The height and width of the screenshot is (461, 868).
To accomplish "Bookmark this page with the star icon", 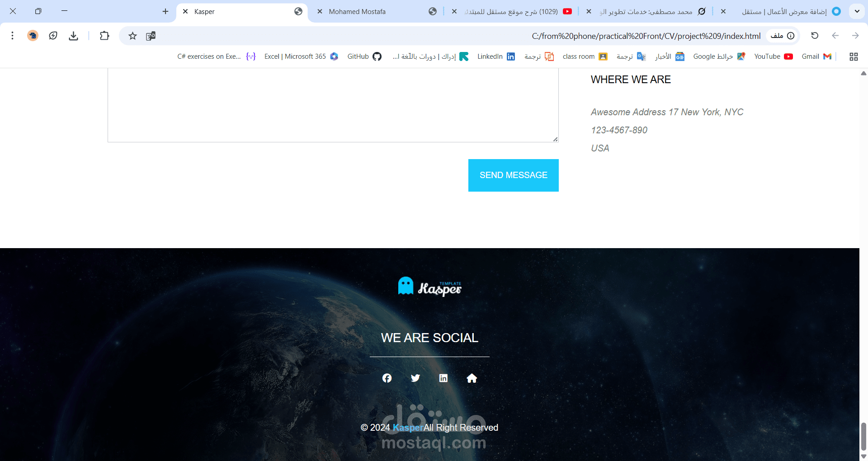I will point(132,36).
